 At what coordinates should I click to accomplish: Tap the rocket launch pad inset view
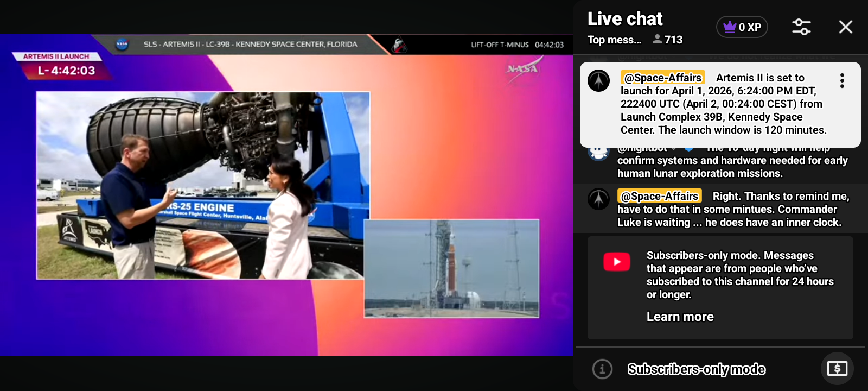pyautogui.click(x=451, y=268)
